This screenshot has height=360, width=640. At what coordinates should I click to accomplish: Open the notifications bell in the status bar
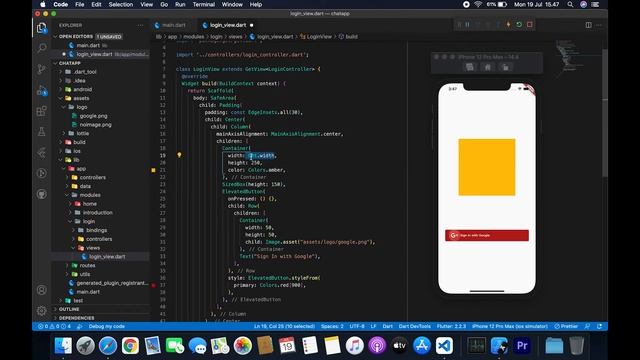click(599, 326)
